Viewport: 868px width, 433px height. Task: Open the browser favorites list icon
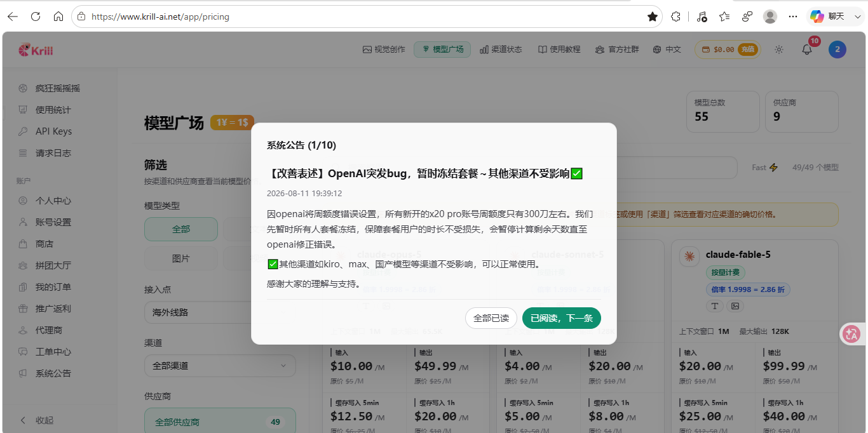tap(724, 17)
